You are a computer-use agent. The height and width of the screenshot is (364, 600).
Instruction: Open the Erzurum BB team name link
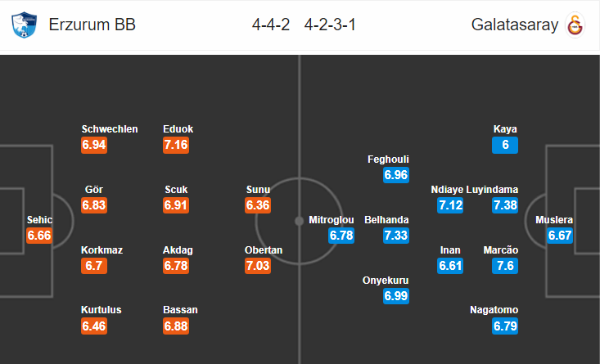point(92,25)
